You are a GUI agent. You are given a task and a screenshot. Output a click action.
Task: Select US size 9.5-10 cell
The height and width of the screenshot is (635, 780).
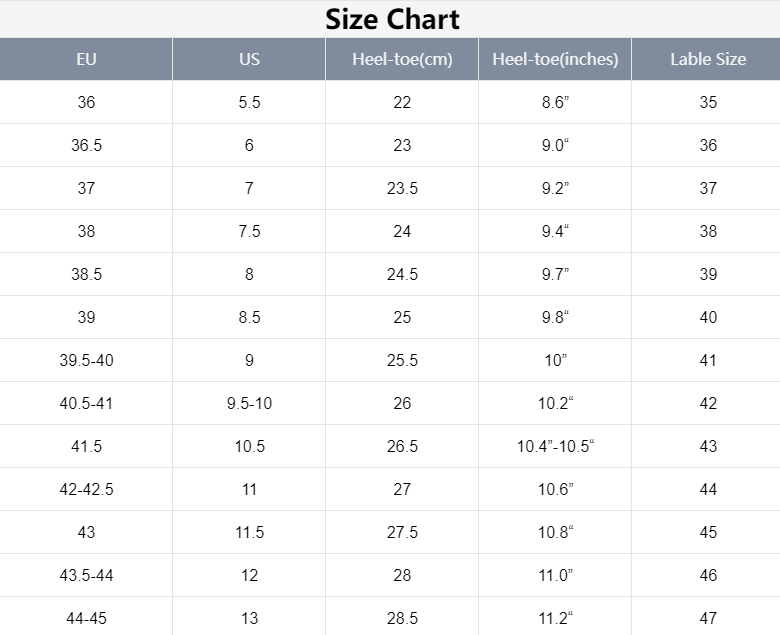pyautogui.click(x=249, y=403)
